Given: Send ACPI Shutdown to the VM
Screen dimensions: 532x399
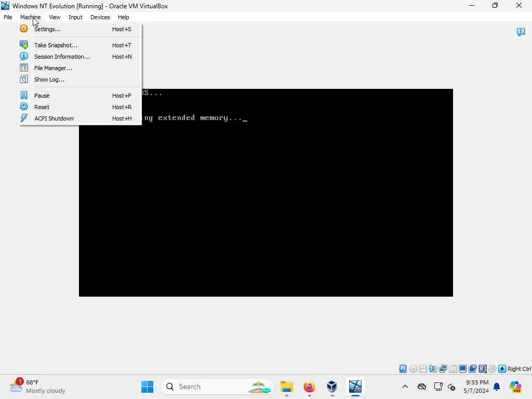Looking at the screenshot, I should click(x=80, y=118).
